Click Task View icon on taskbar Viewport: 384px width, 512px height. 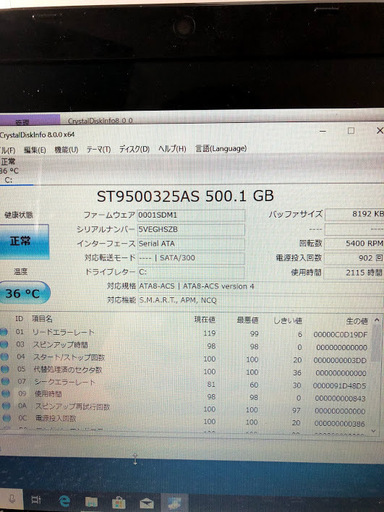(36, 500)
